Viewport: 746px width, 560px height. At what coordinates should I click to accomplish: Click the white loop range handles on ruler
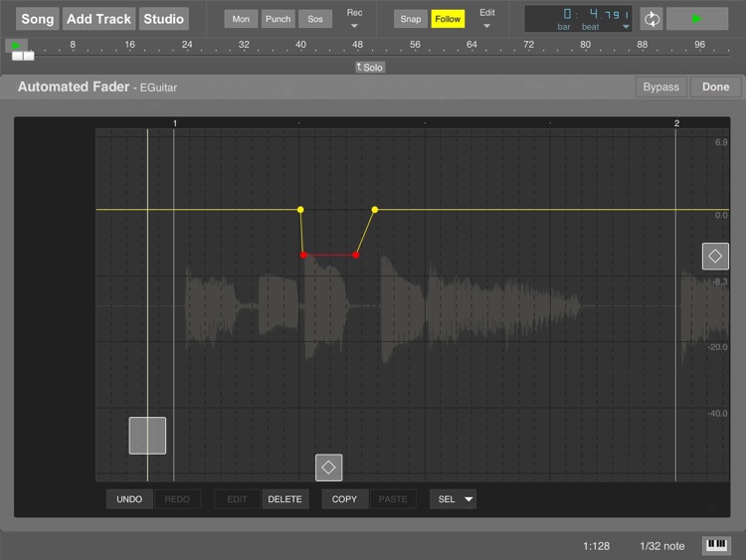23,56
